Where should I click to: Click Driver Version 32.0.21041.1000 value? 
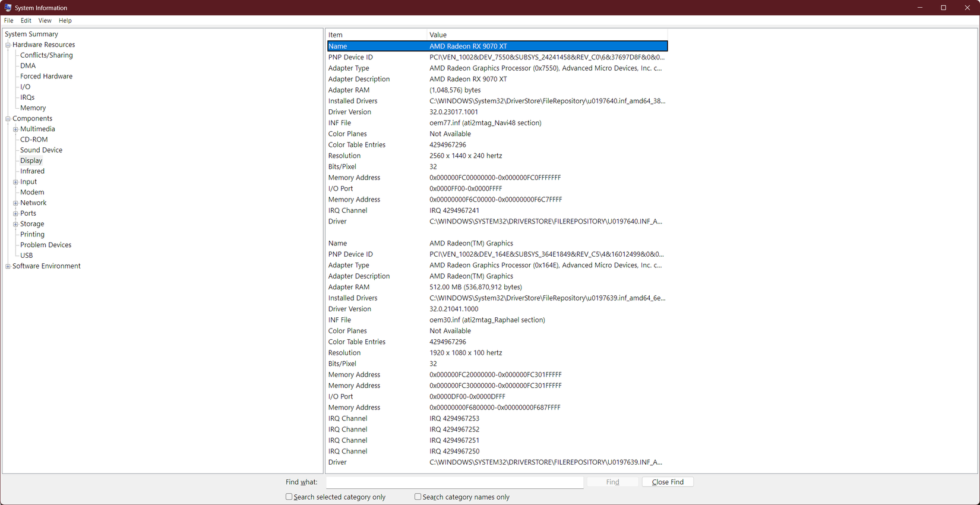(454, 309)
